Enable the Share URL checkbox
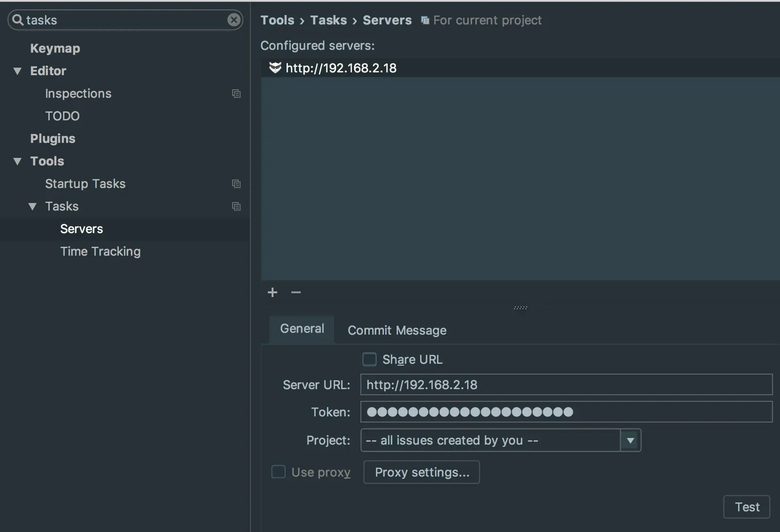Viewport: 780px width, 532px height. [x=369, y=360]
